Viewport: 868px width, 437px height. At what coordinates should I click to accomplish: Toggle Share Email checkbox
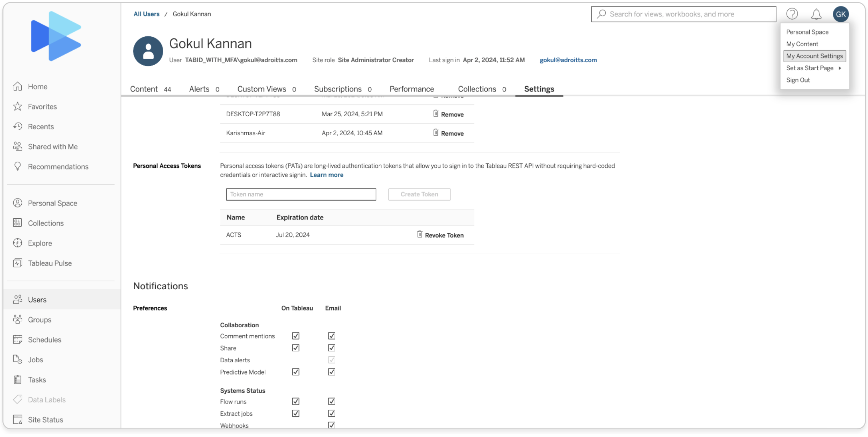[331, 348]
